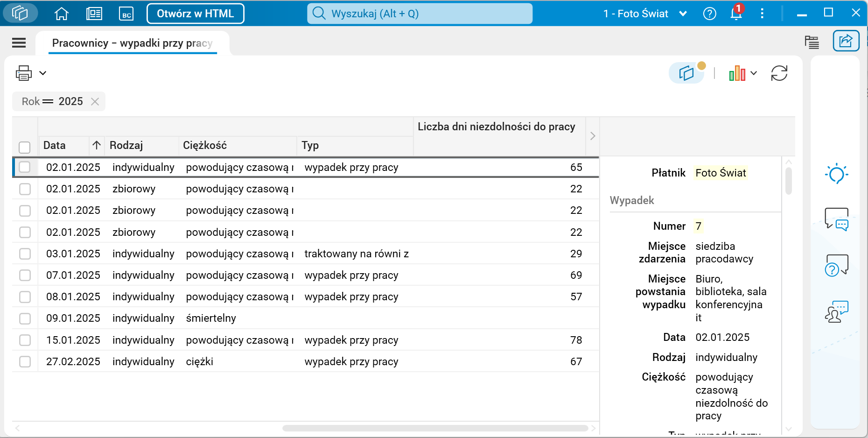
Task: Open the hamburger navigation menu
Action: [19, 43]
